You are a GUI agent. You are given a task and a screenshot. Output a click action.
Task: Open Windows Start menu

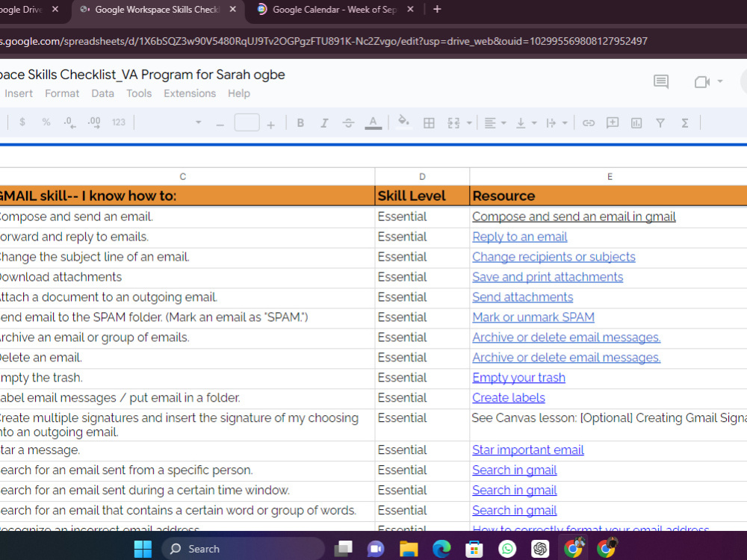pyautogui.click(x=143, y=549)
